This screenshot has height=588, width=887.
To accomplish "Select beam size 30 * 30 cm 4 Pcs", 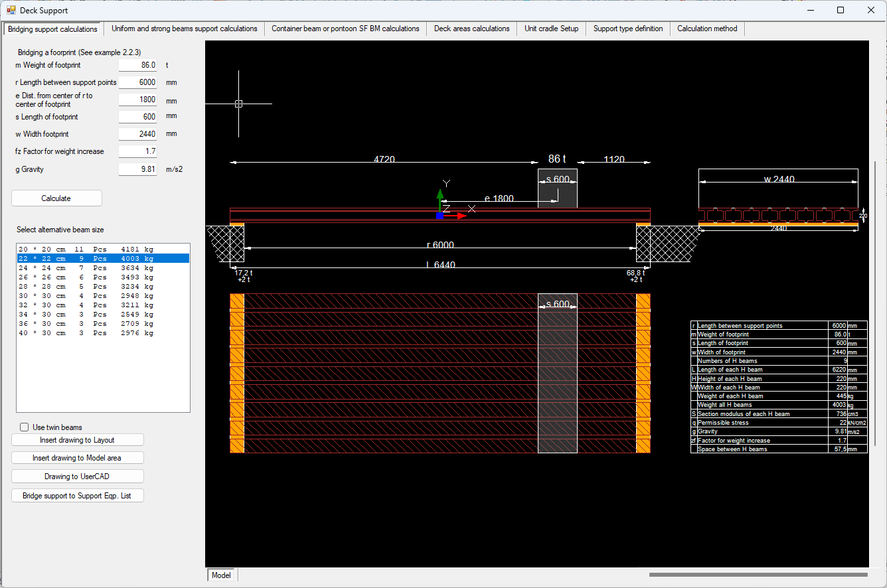I will click(103, 296).
